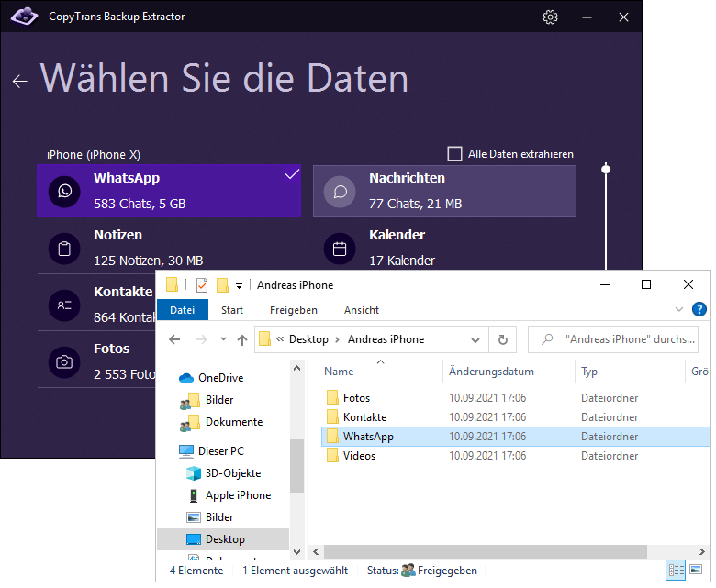Click the Andreas iPhone search field
This screenshot has width=716, height=588.
pos(613,339)
